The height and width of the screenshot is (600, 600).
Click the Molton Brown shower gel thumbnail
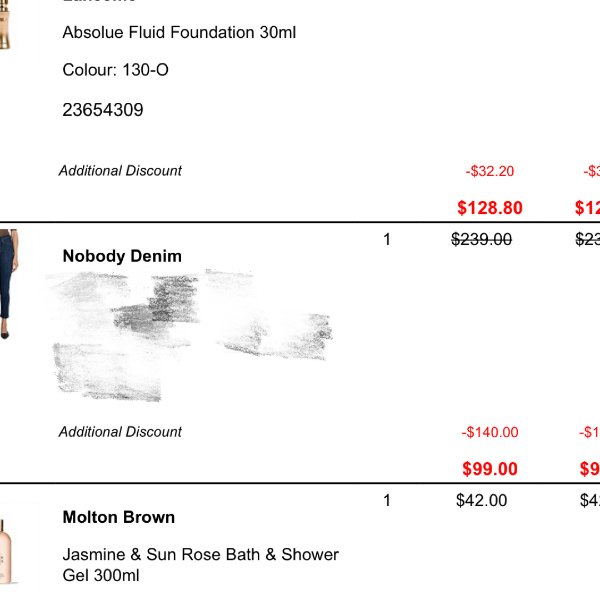(x=7, y=551)
